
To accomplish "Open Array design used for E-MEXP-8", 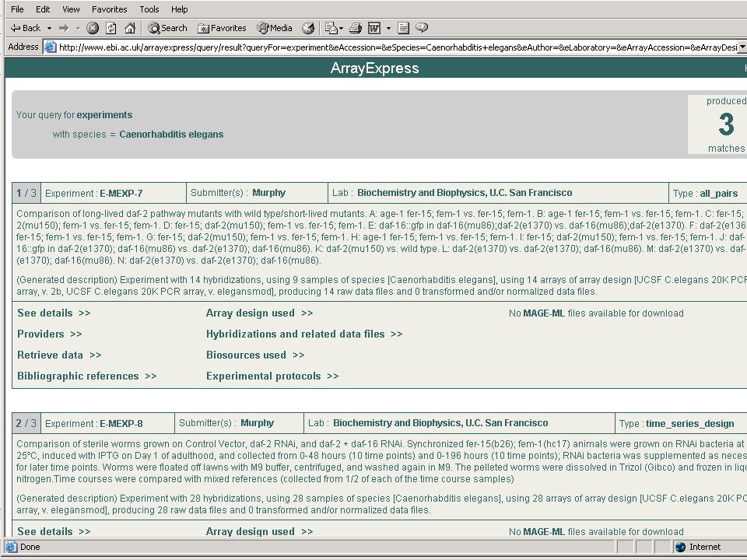I will click(260, 531).
